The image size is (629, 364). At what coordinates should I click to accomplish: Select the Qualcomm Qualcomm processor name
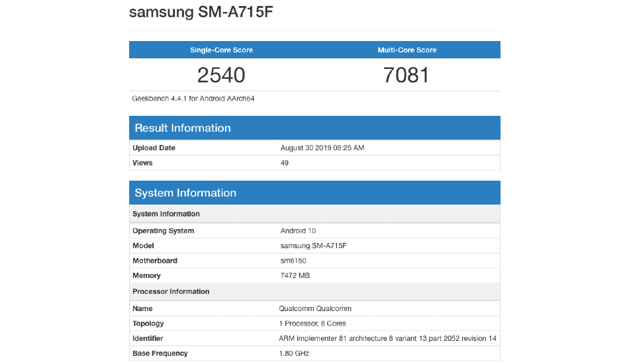(315, 308)
